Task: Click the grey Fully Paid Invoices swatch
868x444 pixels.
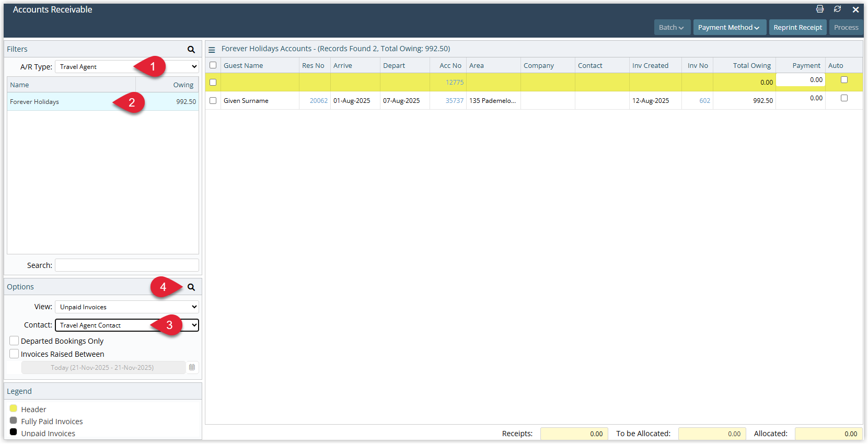Action: coord(14,420)
